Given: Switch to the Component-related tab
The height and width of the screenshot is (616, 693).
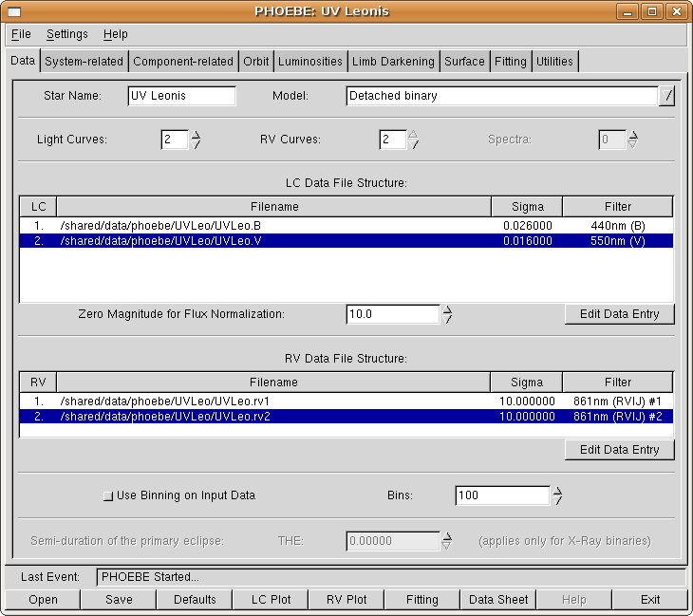Looking at the screenshot, I should [183, 61].
